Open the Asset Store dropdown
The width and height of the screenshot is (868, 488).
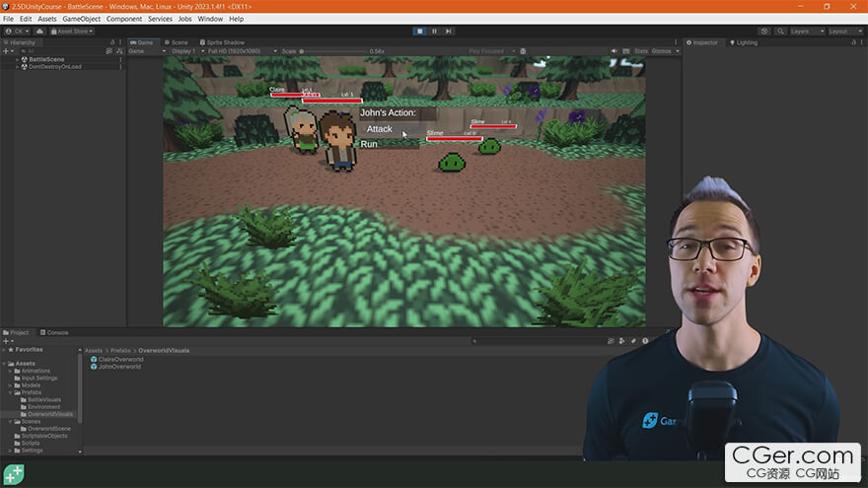[x=72, y=32]
